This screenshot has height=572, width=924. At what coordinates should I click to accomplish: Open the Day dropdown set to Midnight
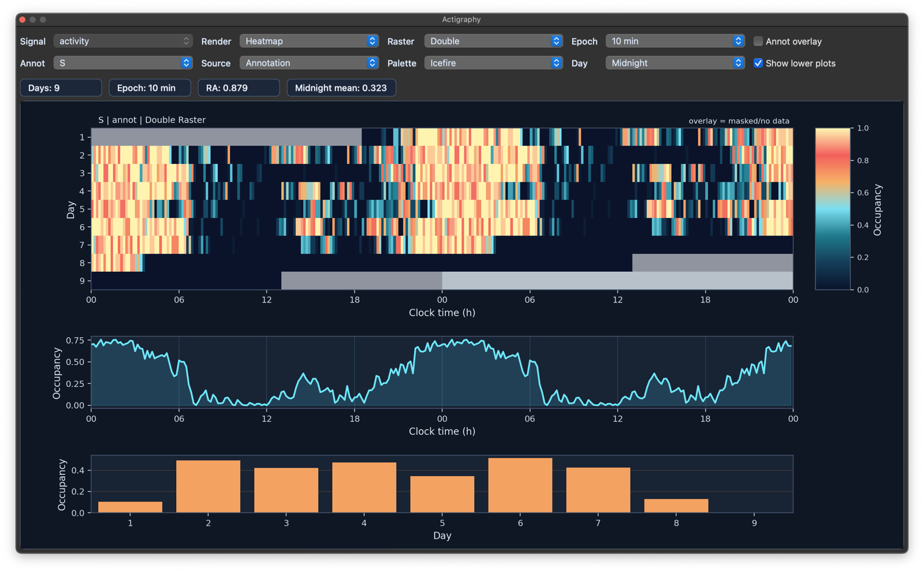[675, 63]
